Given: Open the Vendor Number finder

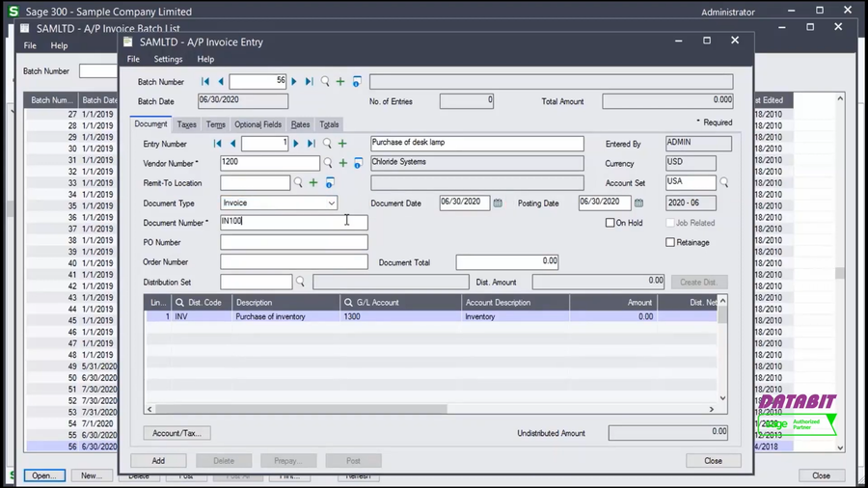Looking at the screenshot, I should (x=328, y=163).
